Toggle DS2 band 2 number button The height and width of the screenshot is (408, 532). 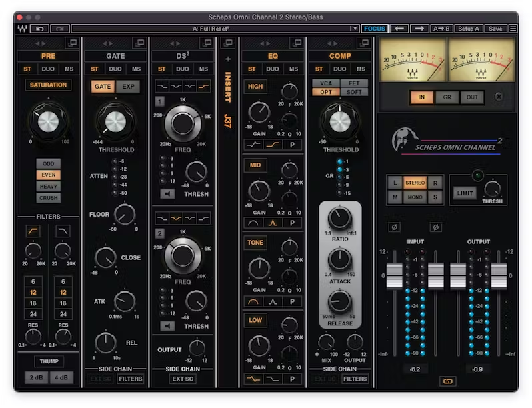(159, 233)
